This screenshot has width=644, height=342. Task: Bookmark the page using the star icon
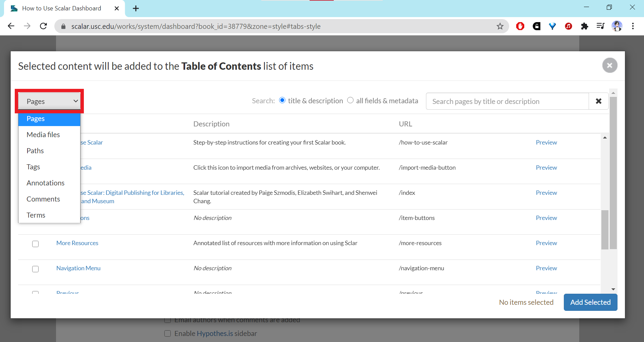[500, 26]
